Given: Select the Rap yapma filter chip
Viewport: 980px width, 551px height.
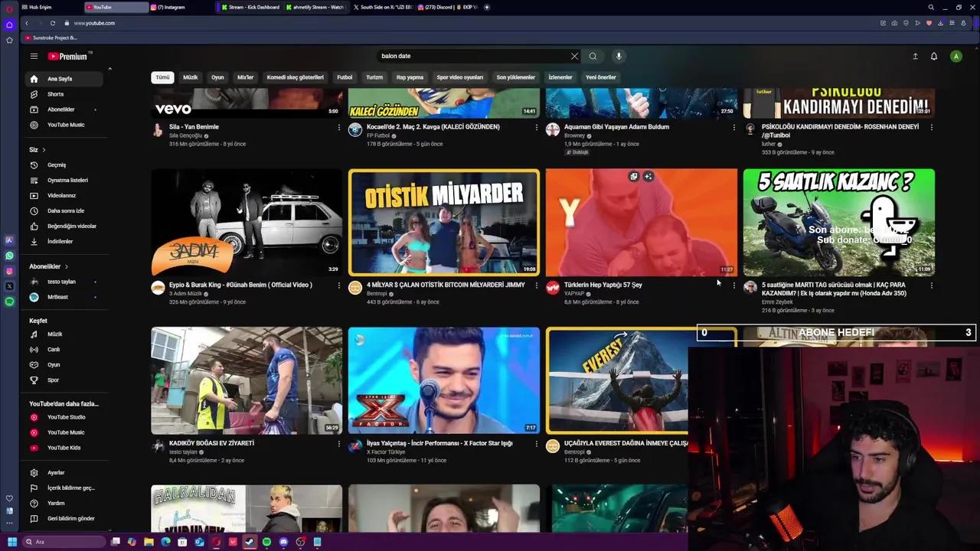Looking at the screenshot, I should pos(410,77).
